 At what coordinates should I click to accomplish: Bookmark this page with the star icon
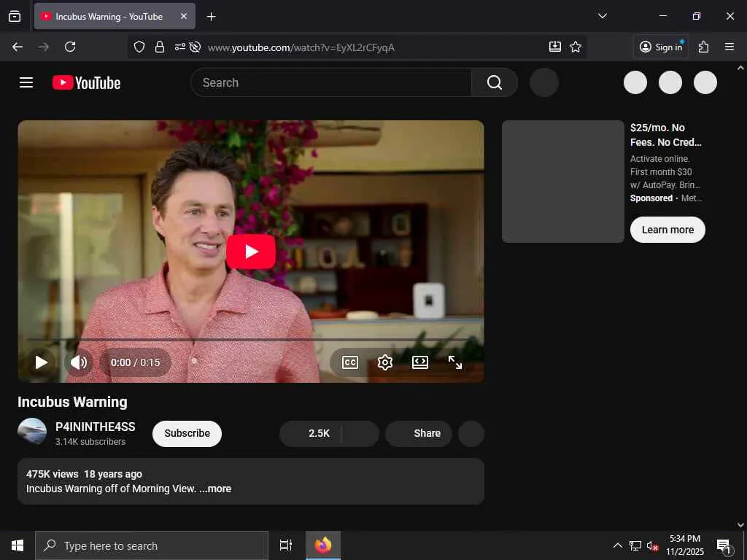click(576, 47)
